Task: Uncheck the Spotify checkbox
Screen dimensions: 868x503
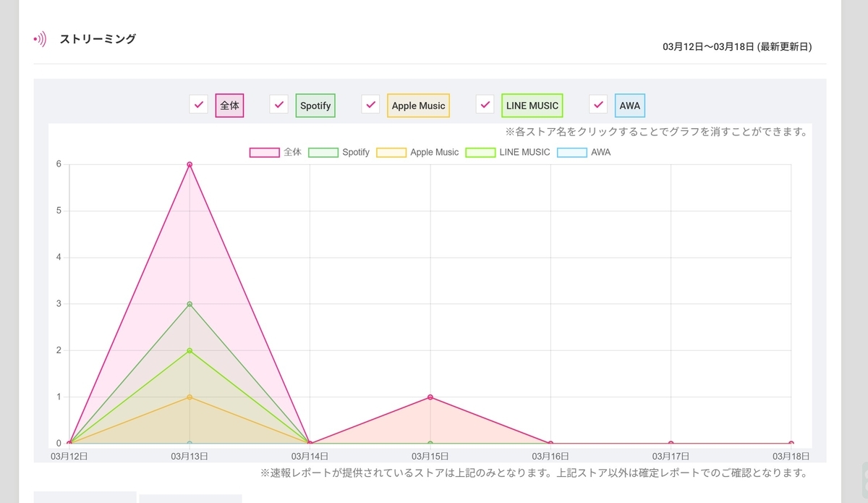Action: [x=279, y=104]
